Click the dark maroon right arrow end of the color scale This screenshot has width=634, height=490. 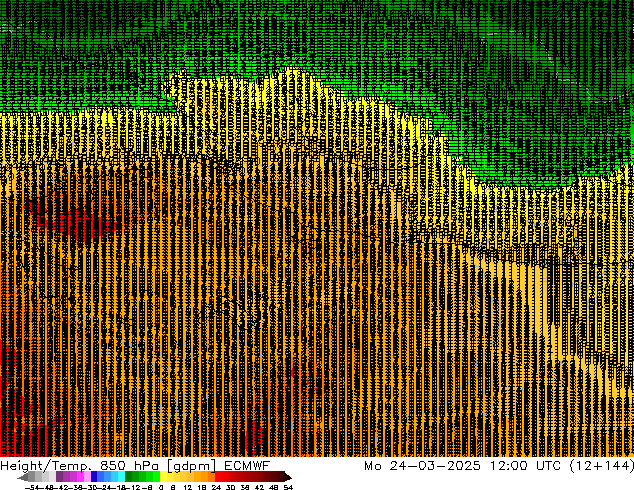288,477
